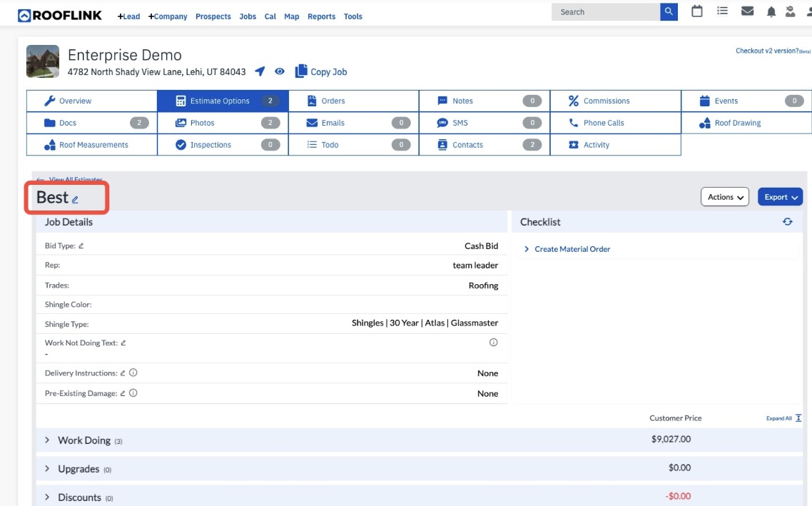812x506 pixels.
Task: Open the Todo tab
Action: (354, 145)
